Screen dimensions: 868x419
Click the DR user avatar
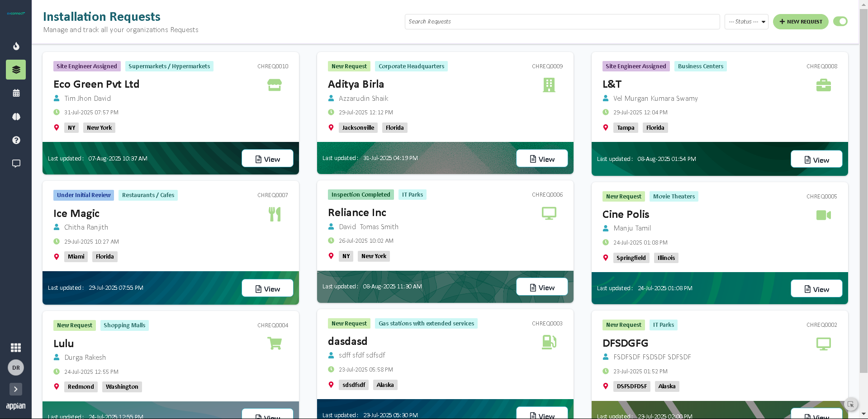[16, 367]
